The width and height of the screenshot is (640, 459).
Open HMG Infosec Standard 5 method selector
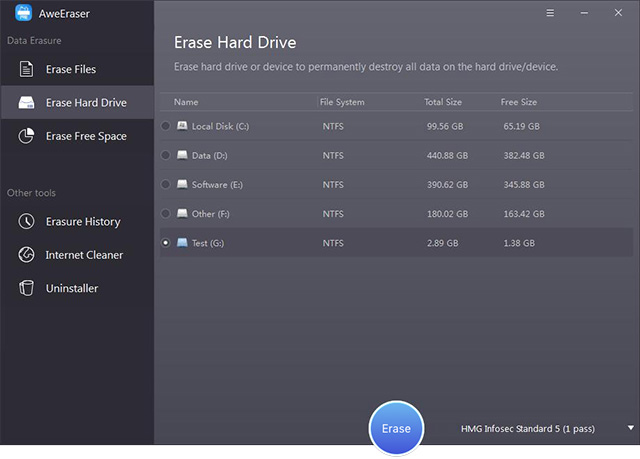(527, 429)
